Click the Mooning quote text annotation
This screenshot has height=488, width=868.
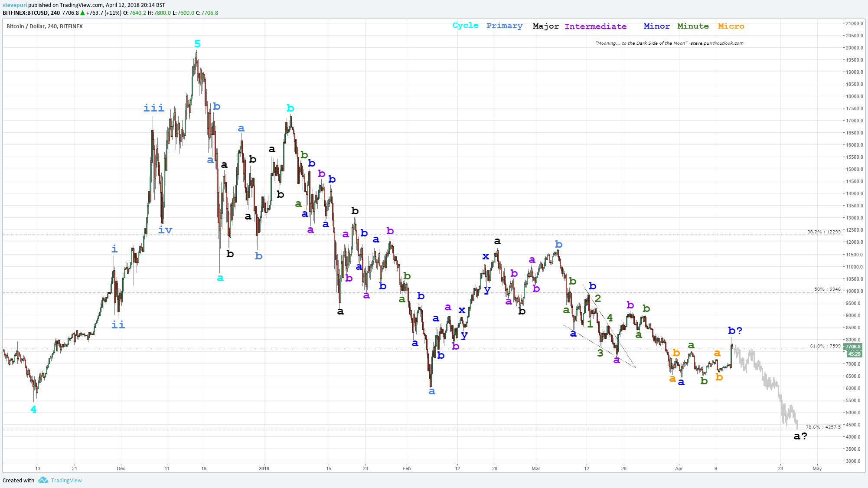(x=669, y=43)
